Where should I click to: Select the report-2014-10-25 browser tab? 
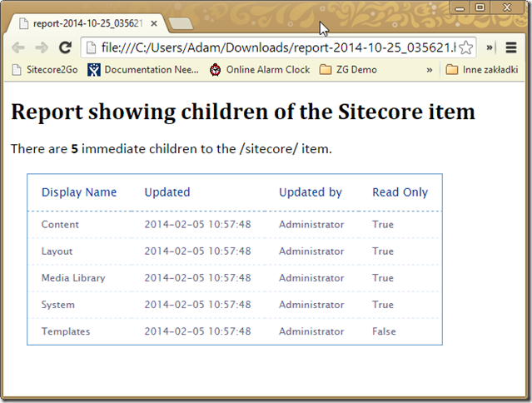(83, 24)
